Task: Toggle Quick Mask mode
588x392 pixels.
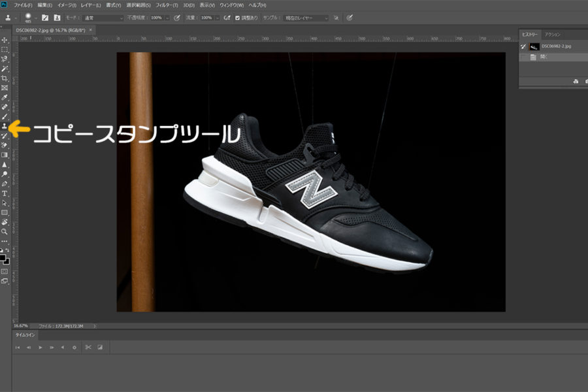Action: 5,271
